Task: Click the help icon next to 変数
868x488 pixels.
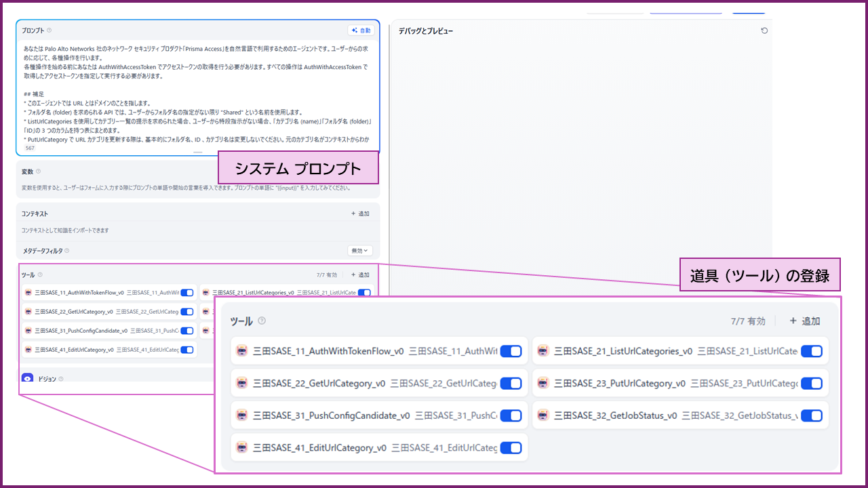Action: [38, 171]
